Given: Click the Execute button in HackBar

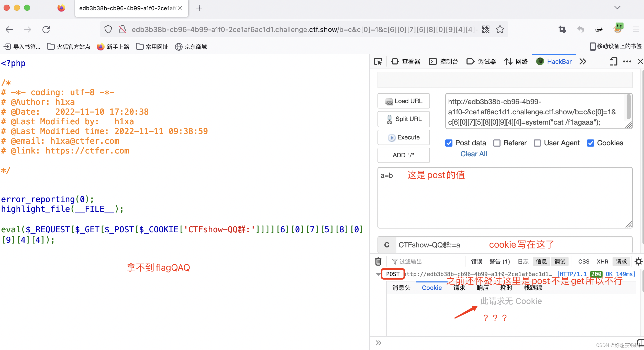Looking at the screenshot, I should pyautogui.click(x=404, y=137).
